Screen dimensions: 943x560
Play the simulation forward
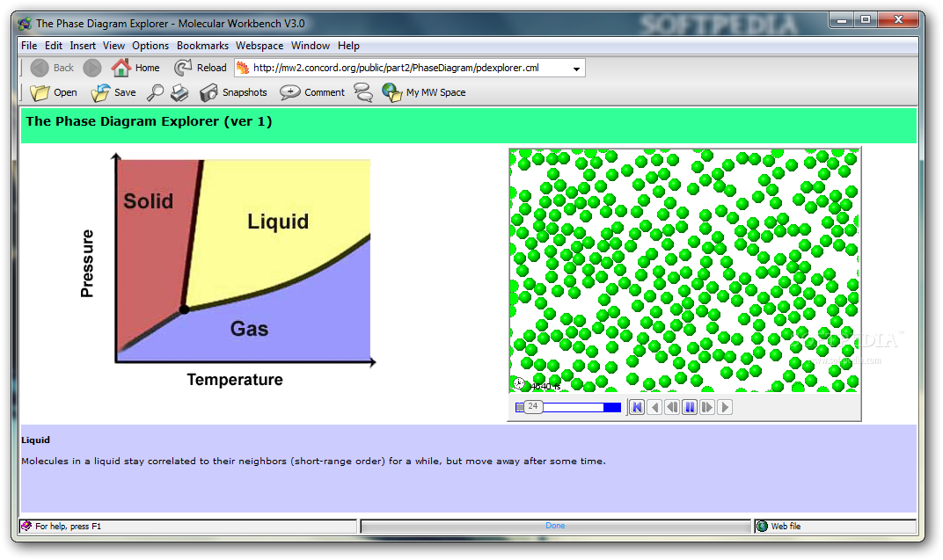[725, 407]
